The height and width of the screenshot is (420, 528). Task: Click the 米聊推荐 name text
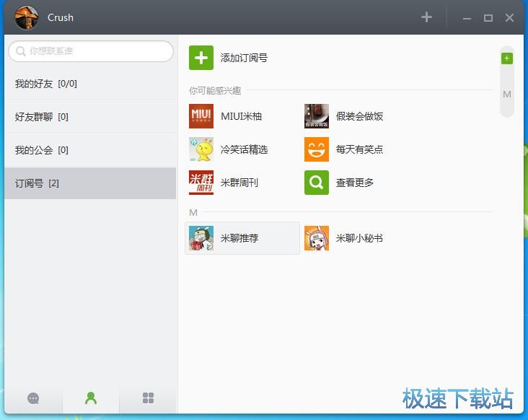239,238
